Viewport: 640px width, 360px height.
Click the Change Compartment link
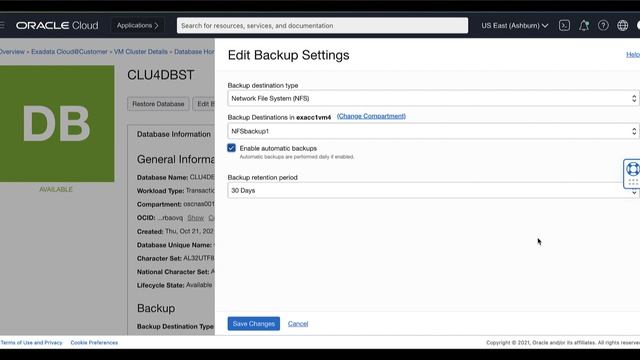[x=371, y=116]
